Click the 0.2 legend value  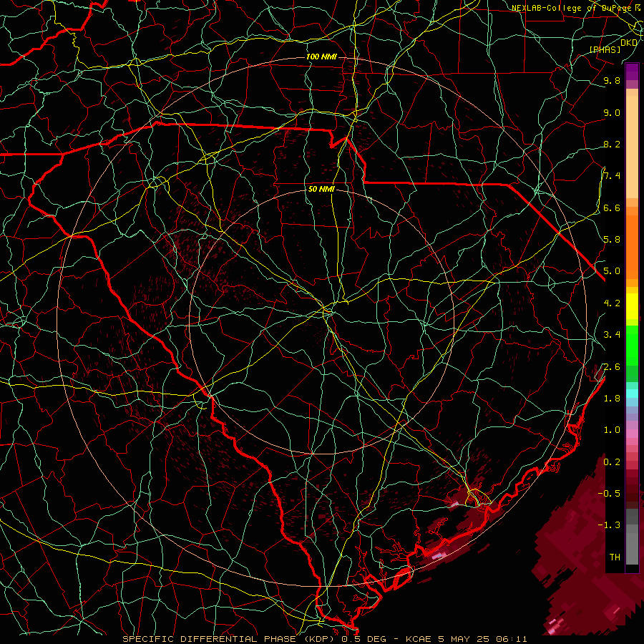coord(612,462)
